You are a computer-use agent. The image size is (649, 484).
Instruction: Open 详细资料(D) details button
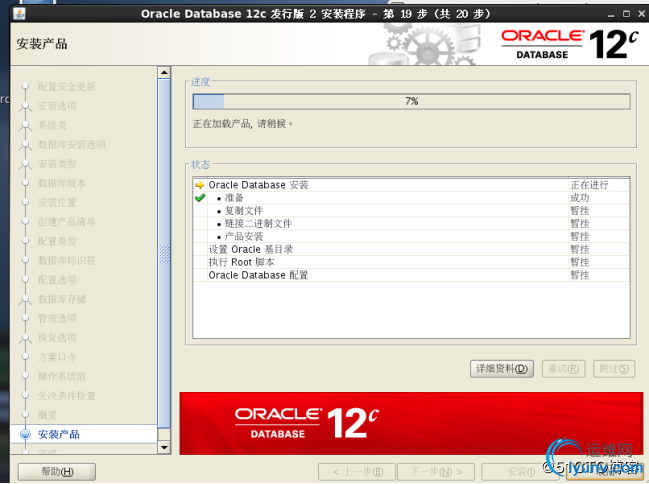502,369
